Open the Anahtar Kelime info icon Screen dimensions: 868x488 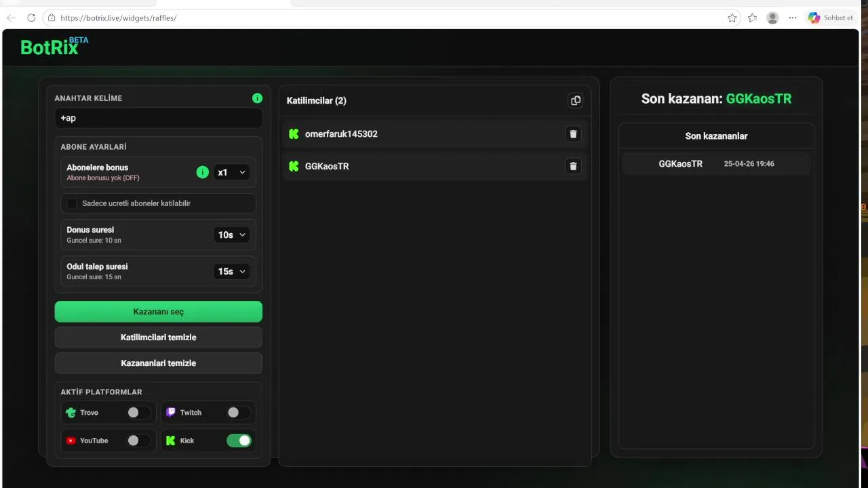257,98
